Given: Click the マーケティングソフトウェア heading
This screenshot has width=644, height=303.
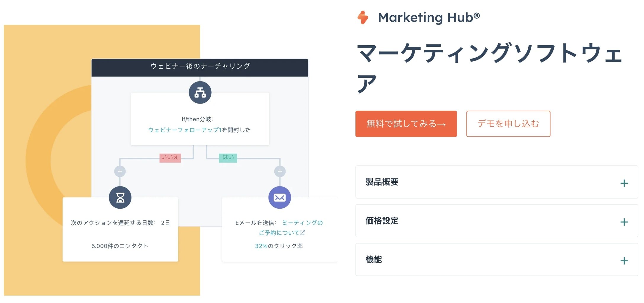Looking at the screenshot, I should [490, 68].
